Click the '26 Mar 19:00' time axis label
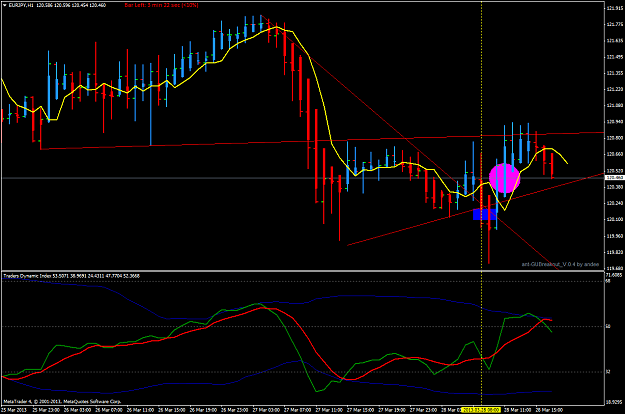 coord(202,410)
